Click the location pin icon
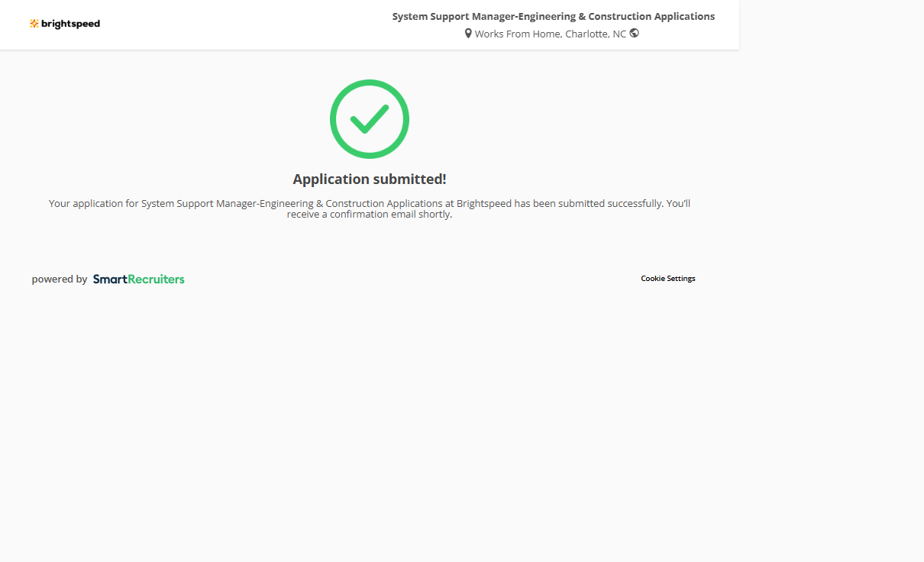This screenshot has width=924, height=562. tap(468, 34)
